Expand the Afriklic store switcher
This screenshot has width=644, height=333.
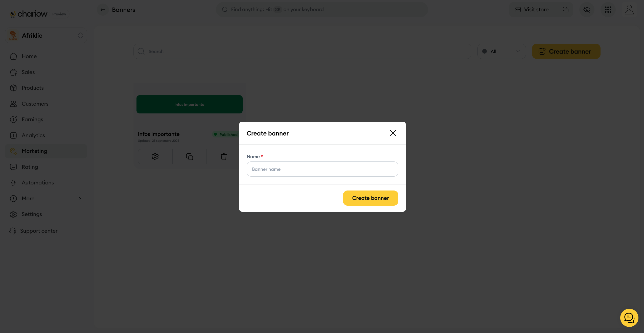click(x=46, y=35)
